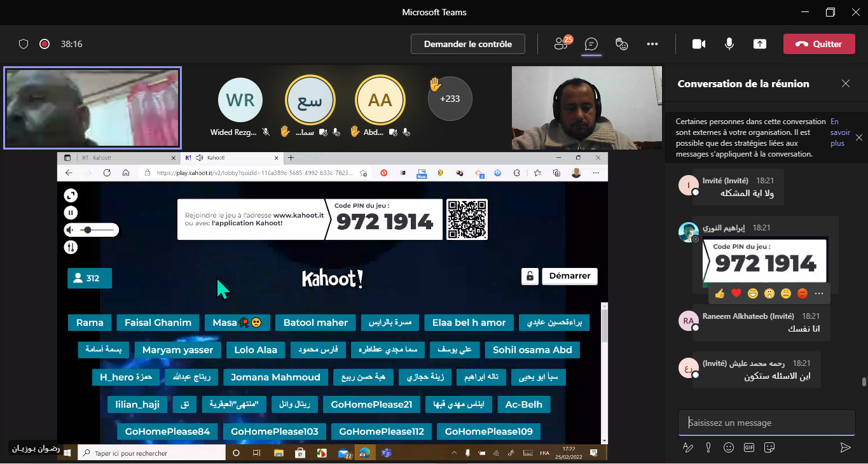Request control with Demander le contrôle

pyautogui.click(x=468, y=44)
